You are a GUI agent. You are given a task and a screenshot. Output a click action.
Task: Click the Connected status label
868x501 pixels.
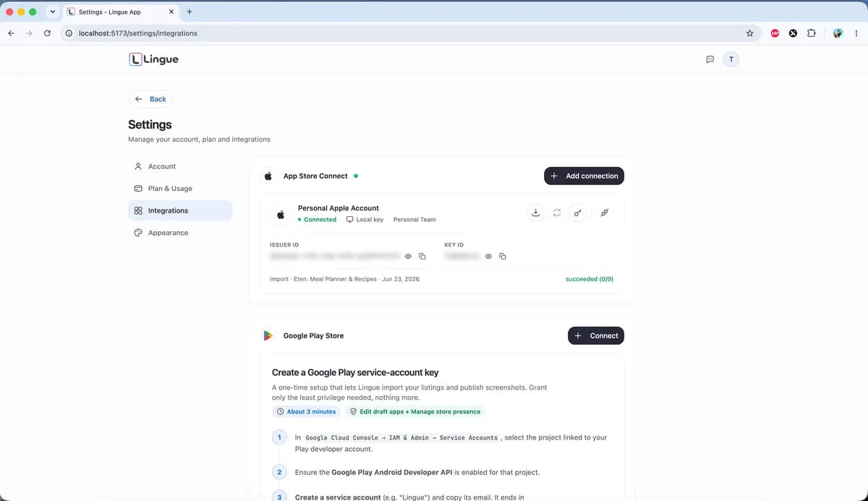318,219
